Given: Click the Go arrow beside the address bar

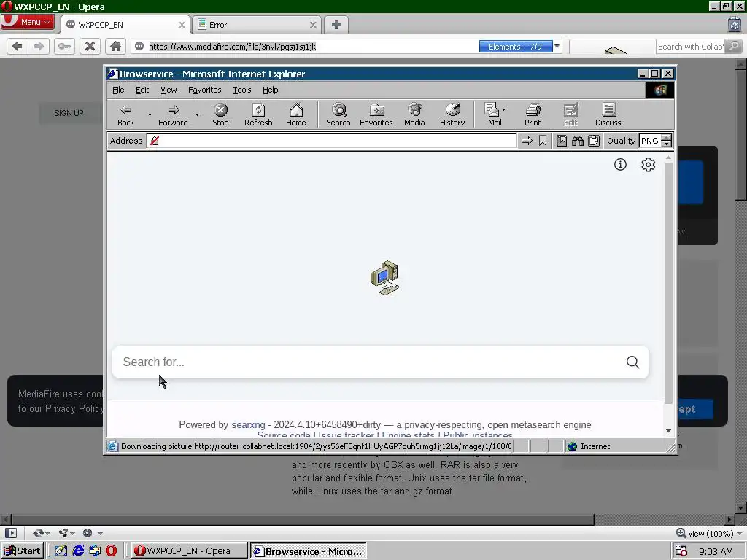Looking at the screenshot, I should point(527,141).
